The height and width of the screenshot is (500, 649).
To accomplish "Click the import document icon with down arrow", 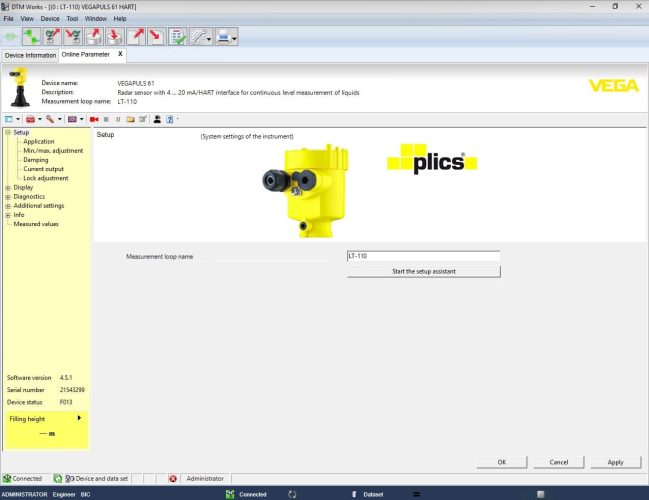I will [156, 37].
